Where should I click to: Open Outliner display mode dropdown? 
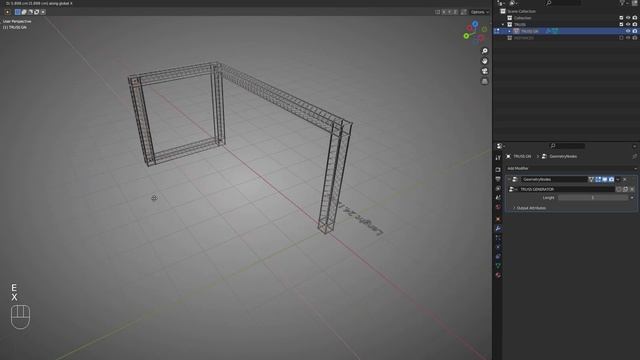tap(513, 3)
